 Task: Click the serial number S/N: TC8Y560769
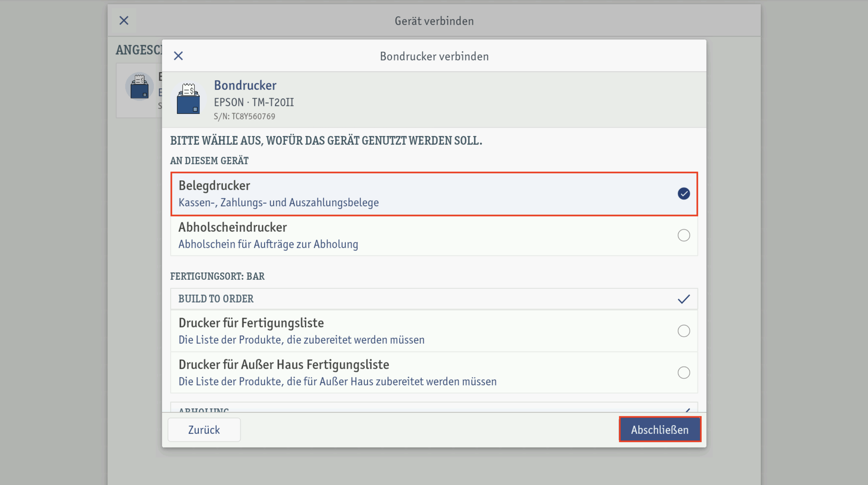pyautogui.click(x=244, y=117)
